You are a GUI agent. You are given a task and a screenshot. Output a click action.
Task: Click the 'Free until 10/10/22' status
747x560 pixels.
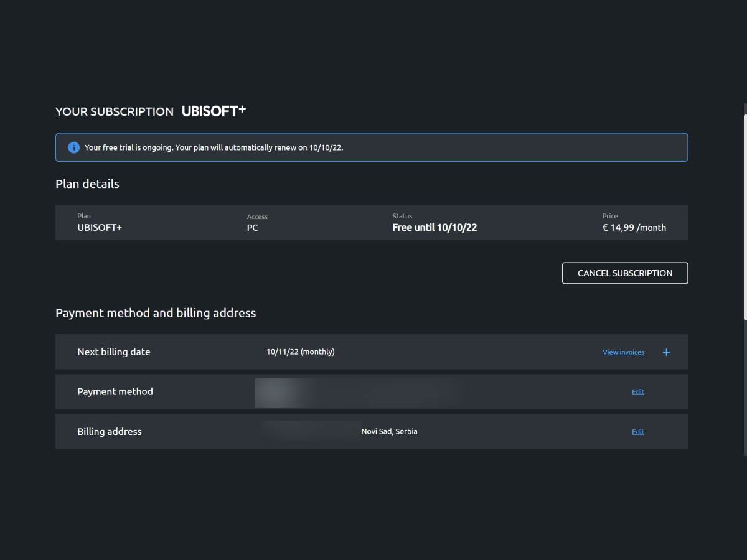[435, 228]
